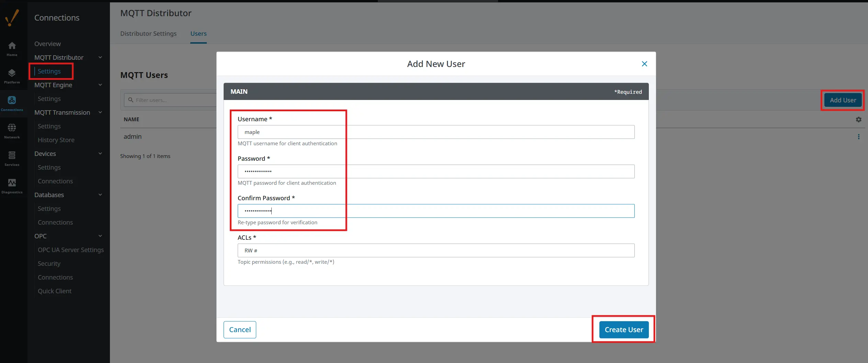
Task: Click the Services icon in the sidebar
Action: pyautogui.click(x=12, y=158)
